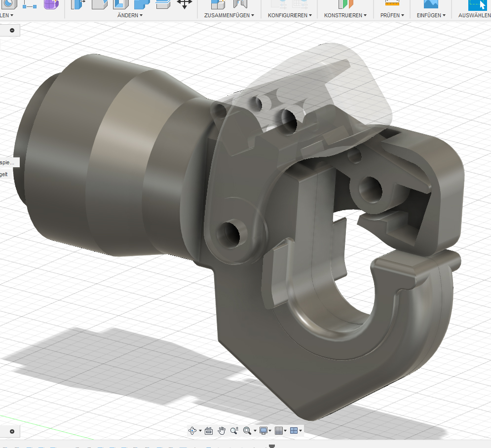Viewport: 491px width, 448px height.
Task: Click the New Component assemble icon
Action: click(x=218, y=4)
